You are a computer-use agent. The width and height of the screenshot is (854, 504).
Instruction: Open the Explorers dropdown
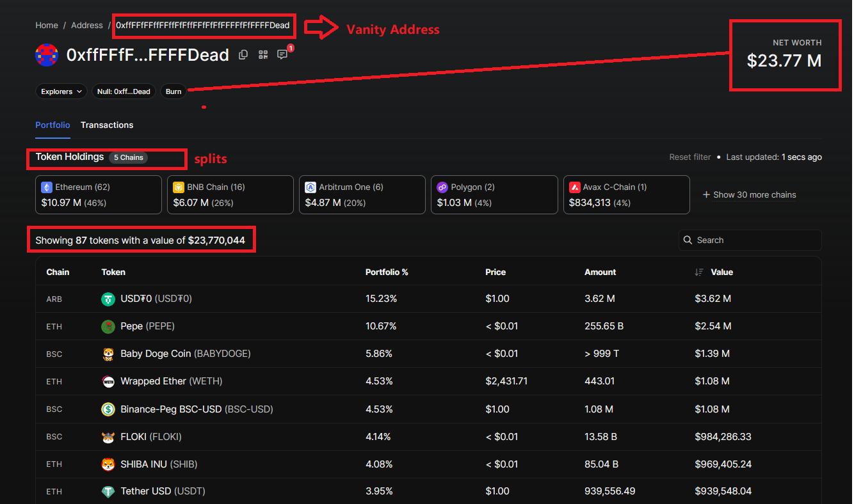tap(61, 91)
